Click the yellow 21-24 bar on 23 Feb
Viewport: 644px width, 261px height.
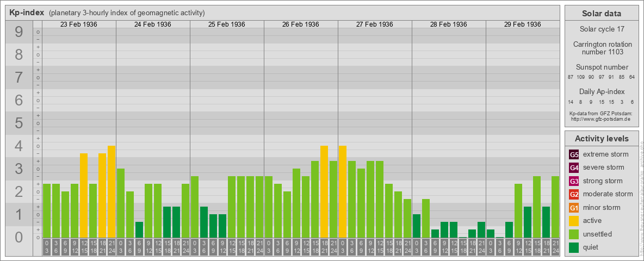point(112,191)
